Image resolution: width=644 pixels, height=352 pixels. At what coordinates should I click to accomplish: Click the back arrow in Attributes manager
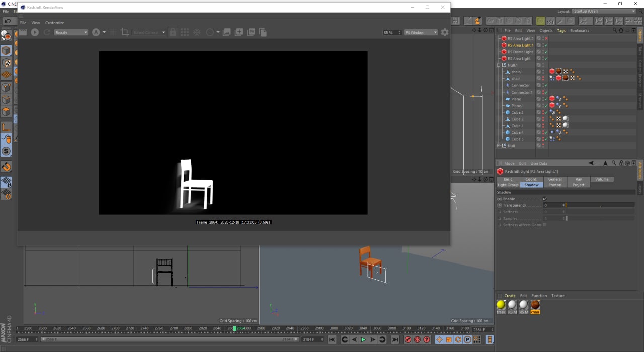[592, 163]
